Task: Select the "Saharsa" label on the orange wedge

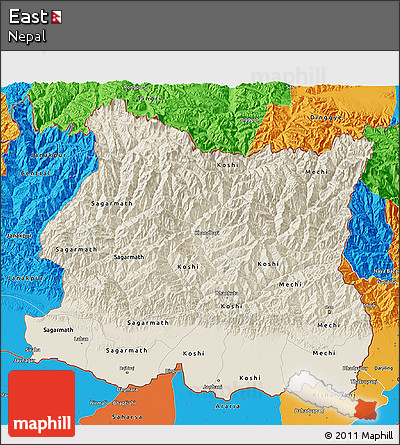Action: tap(127, 417)
